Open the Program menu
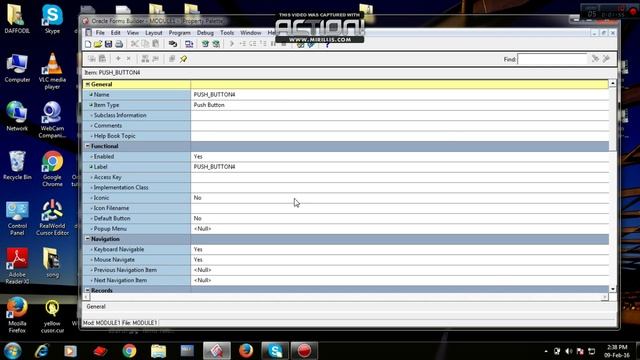The width and height of the screenshot is (640, 360). click(x=180, y=33)
